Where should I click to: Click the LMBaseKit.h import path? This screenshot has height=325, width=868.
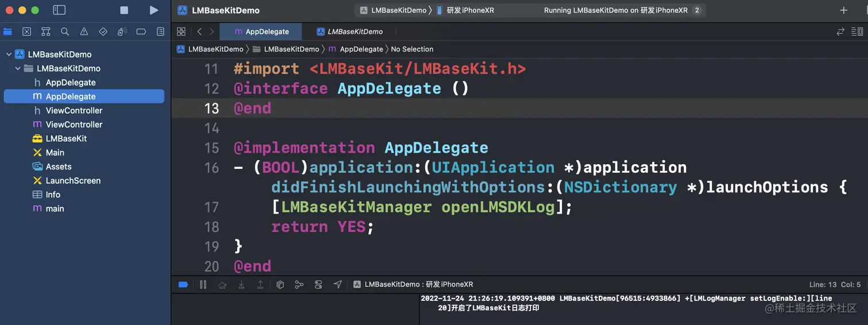[x=417, y=69]
